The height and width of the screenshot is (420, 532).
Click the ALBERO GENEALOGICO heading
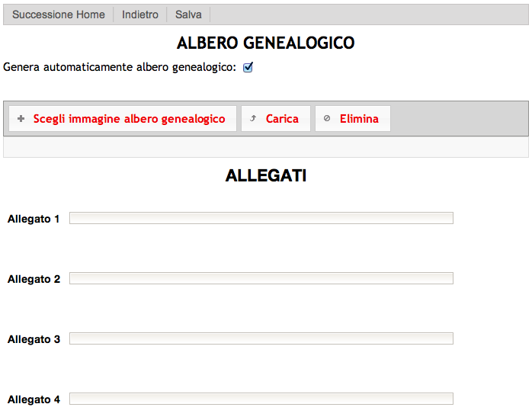(265, 43)
